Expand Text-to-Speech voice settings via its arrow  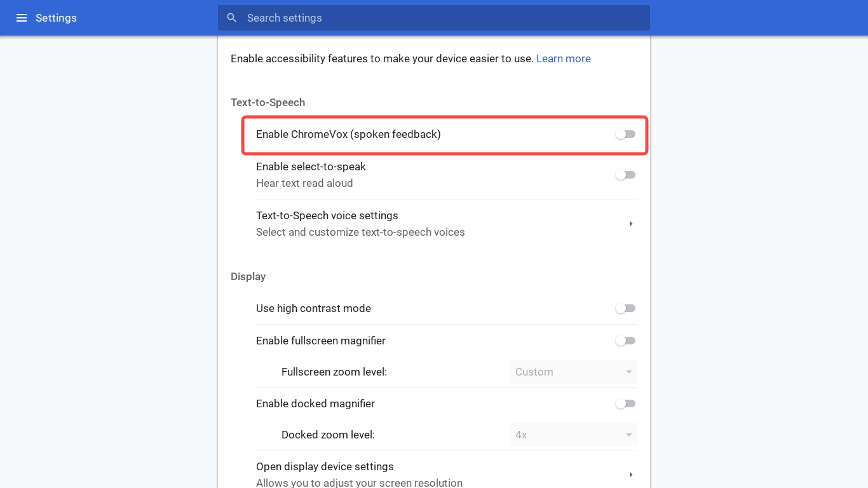pos(631,224)
